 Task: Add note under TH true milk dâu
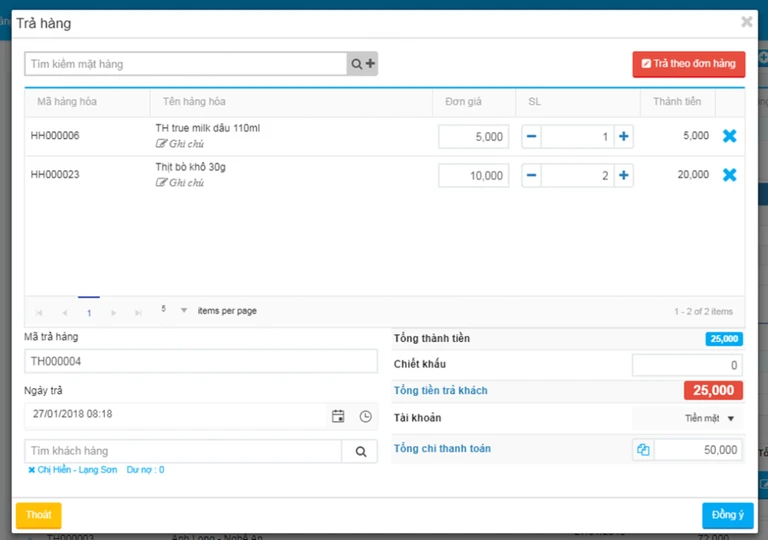180,144
